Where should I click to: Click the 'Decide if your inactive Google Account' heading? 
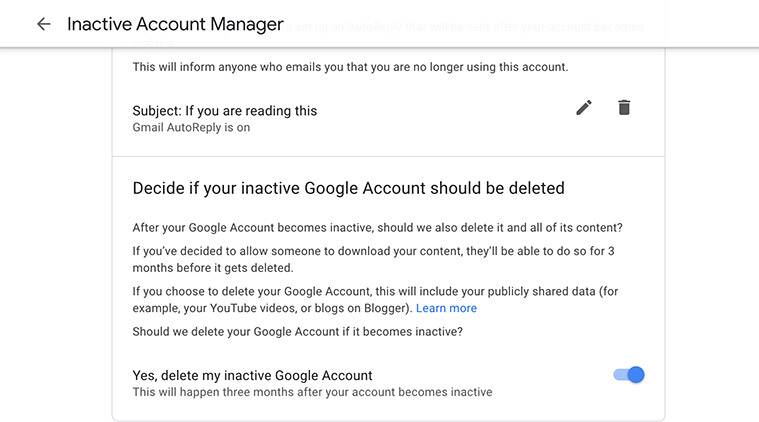[348, 188]
